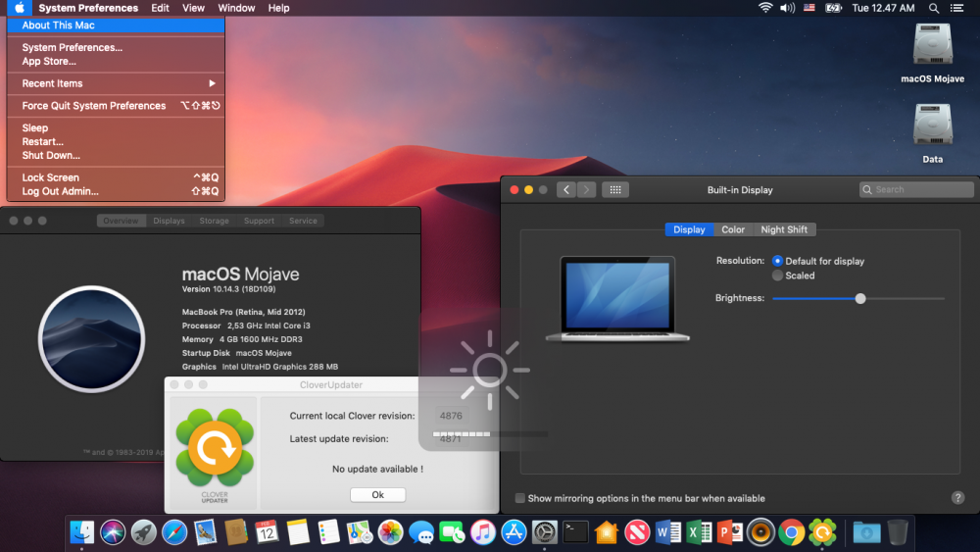Image resolution: width=980 pixels, height=552 pixels.
Task: Select Default for display resolution
Action: click(x=777, y=261)
